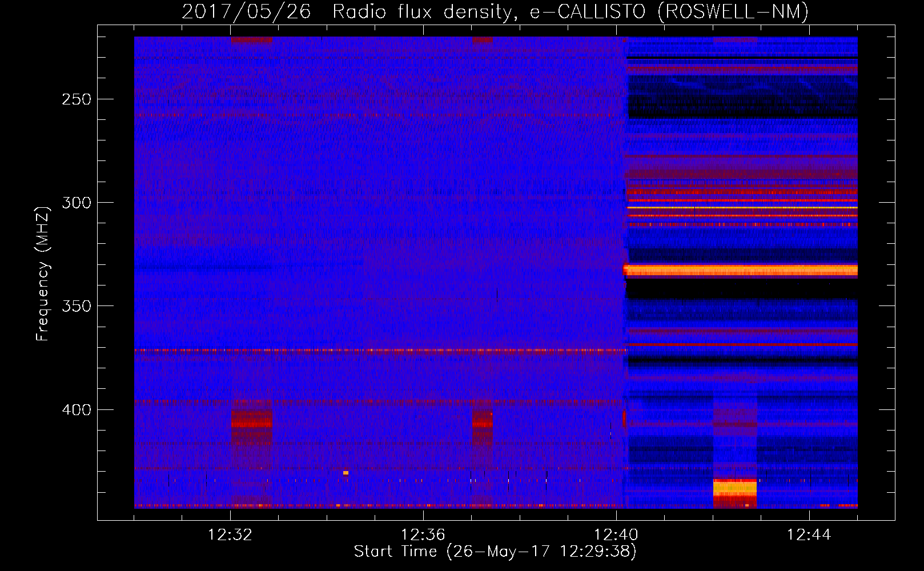Viewport: 924px width, 571px height.
Task: Click the yellow burst patch below 430 MHz after 12:42
Action: tap(735, 489)
